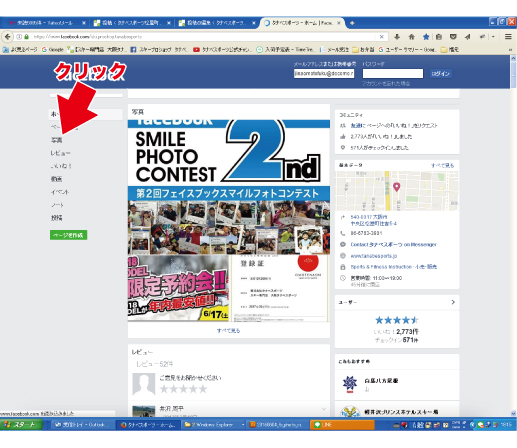
Task: Open the Firefox hamburger menu
Action: click(x=508, y=37)
